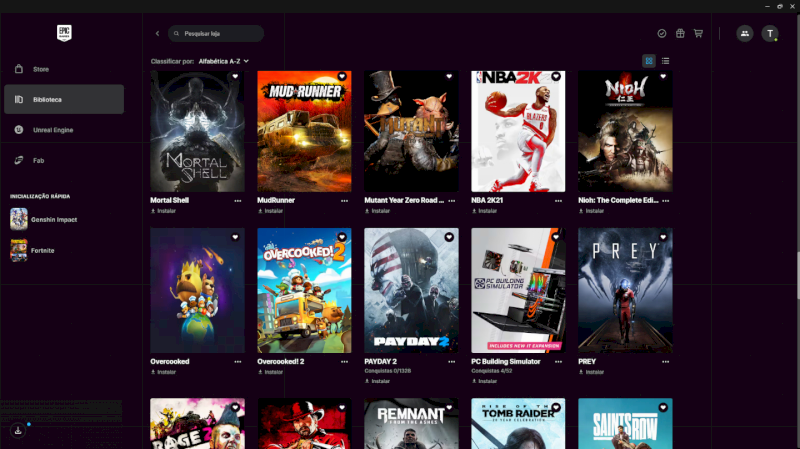Switch to list view
This screenshot has width=800, height=449.
click(665, 61)
